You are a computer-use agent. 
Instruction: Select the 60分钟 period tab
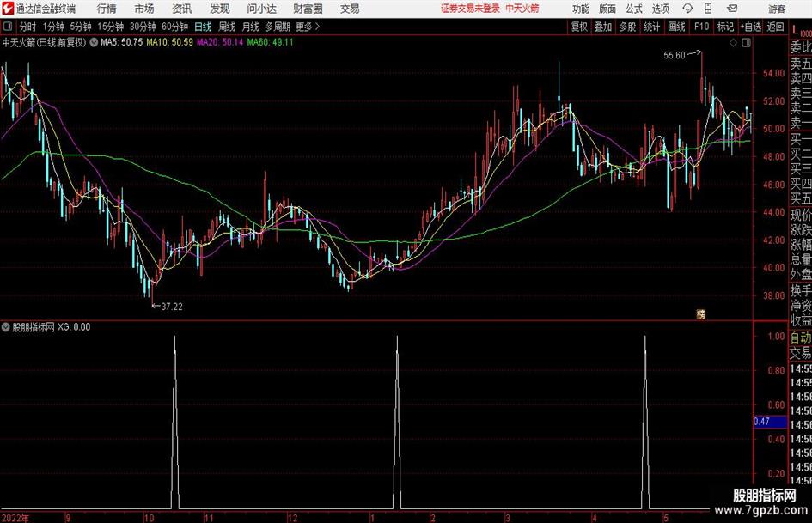[x=174, y=27]
